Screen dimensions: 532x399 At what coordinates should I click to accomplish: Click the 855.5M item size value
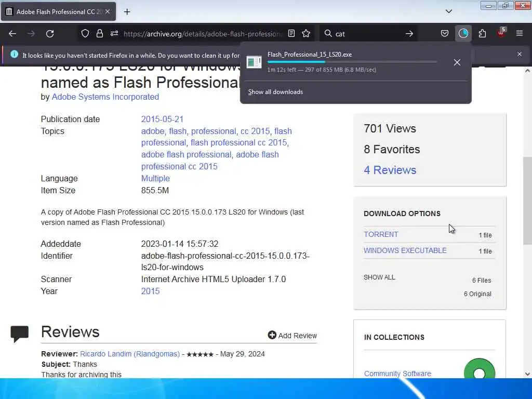155,190
